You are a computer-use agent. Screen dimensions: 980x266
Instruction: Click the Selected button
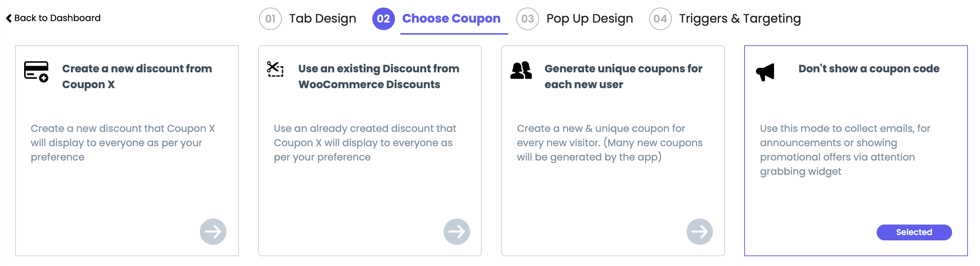point(914,232)
